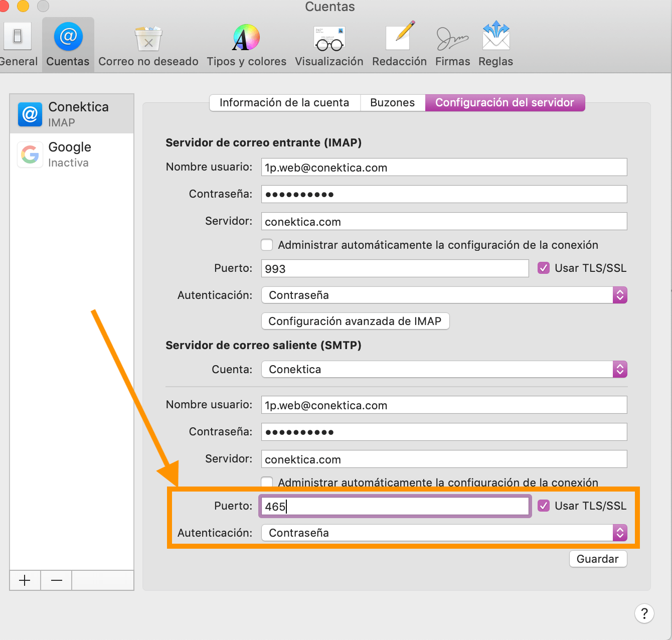Click the SMTP port field 465
This screenshot has width=672, height=640.
(x=395, y=506)
